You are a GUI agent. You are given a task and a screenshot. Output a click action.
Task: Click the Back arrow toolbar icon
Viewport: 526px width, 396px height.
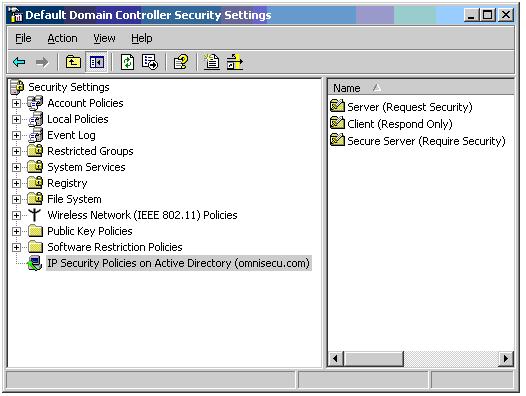click(x=19, y=62)
